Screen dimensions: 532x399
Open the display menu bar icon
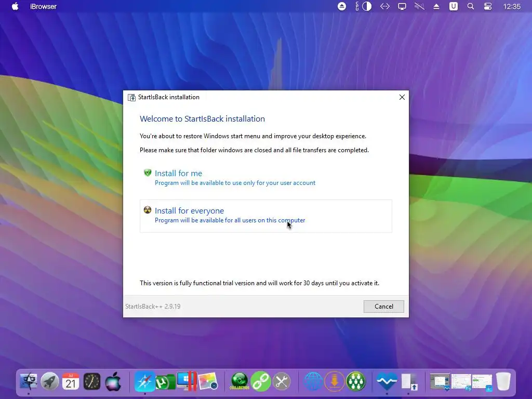tap(402, 6)
